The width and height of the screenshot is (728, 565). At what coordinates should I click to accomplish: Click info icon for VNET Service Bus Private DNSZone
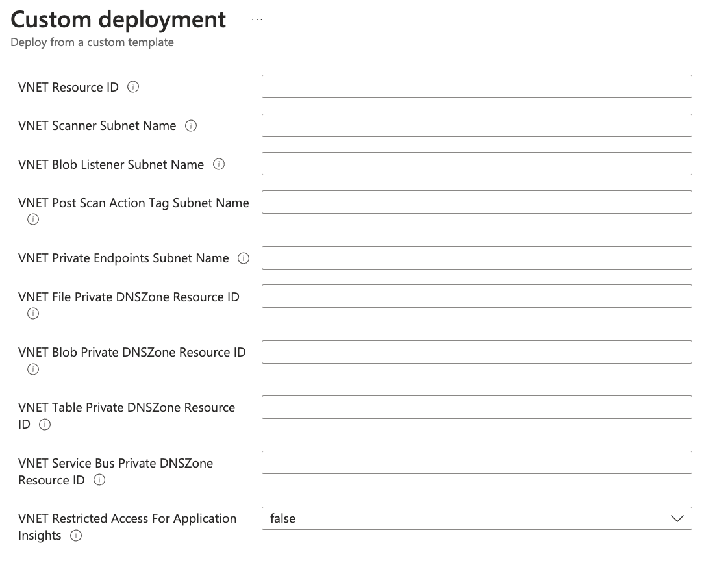click(99, 481)
